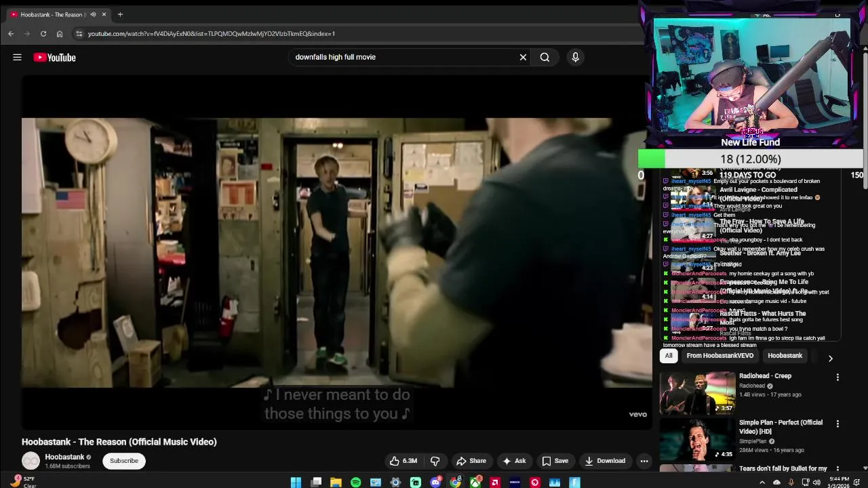
Task: Select the From HoobastankVEVO chip
Action: tap(719, 356)
